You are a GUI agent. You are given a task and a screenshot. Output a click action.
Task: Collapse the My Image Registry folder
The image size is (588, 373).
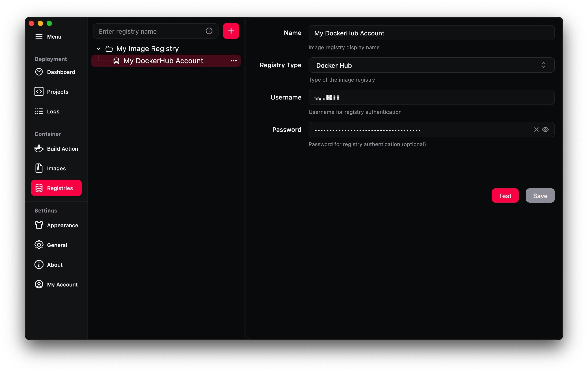click(98, 48)
